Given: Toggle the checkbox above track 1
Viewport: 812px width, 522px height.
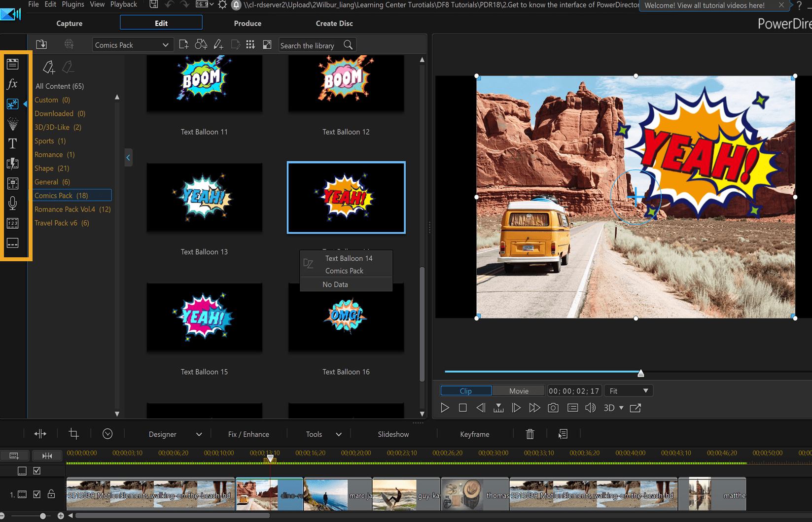Looking at the screenshot, I should click(37, 471).
